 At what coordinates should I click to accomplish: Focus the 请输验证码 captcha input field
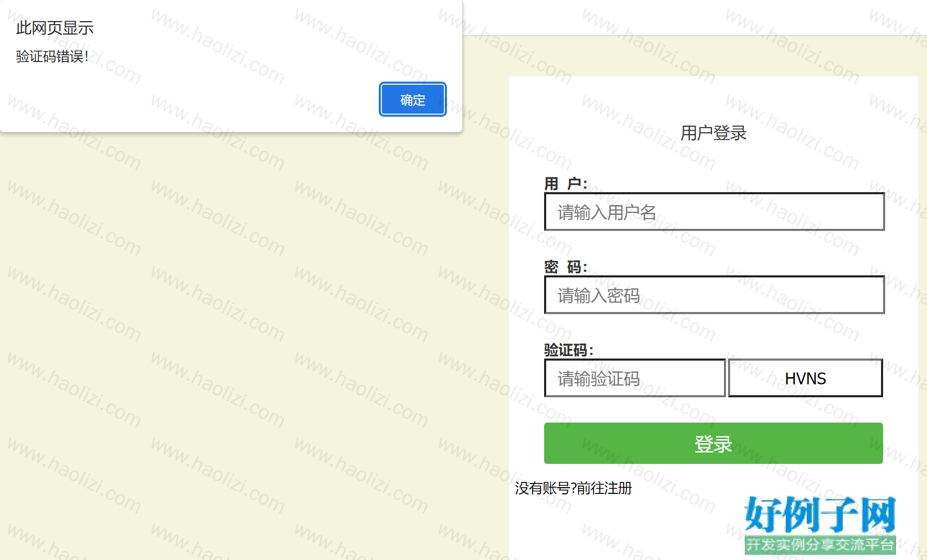(635, 378)
